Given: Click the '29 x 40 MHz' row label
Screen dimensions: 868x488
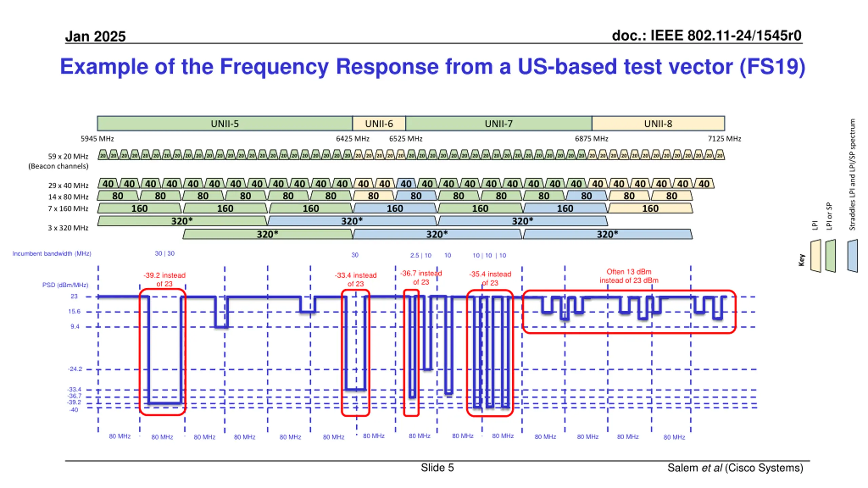Looking at the screenshot, I should pyautogui.click(x=68, y=185).
